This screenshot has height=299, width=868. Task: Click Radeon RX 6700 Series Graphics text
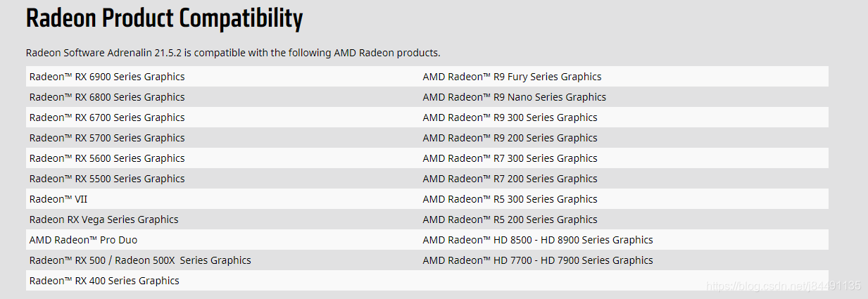point(107,117)
